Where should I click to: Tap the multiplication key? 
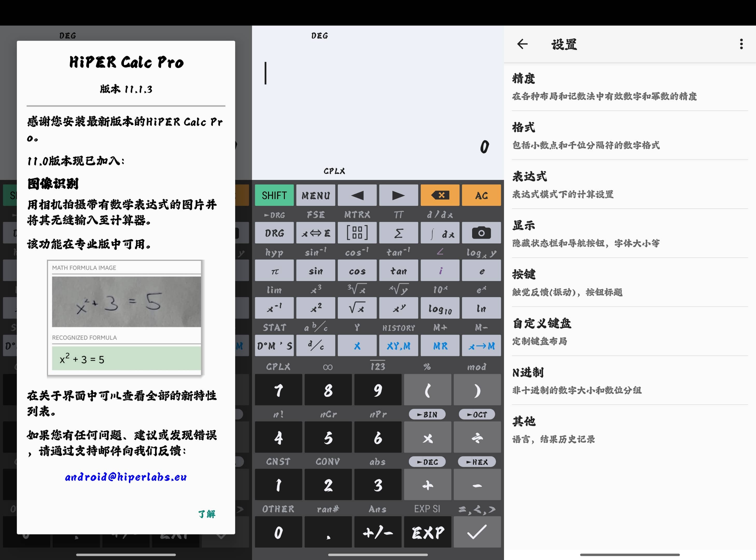428,437
